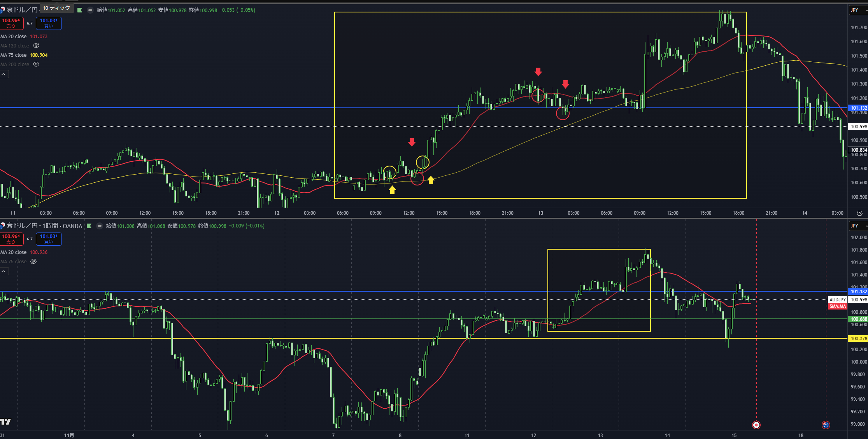Show hidden SMA 75 close in bottom chart
Viewport: 868px width, 439px height.
tap(34, 262)
